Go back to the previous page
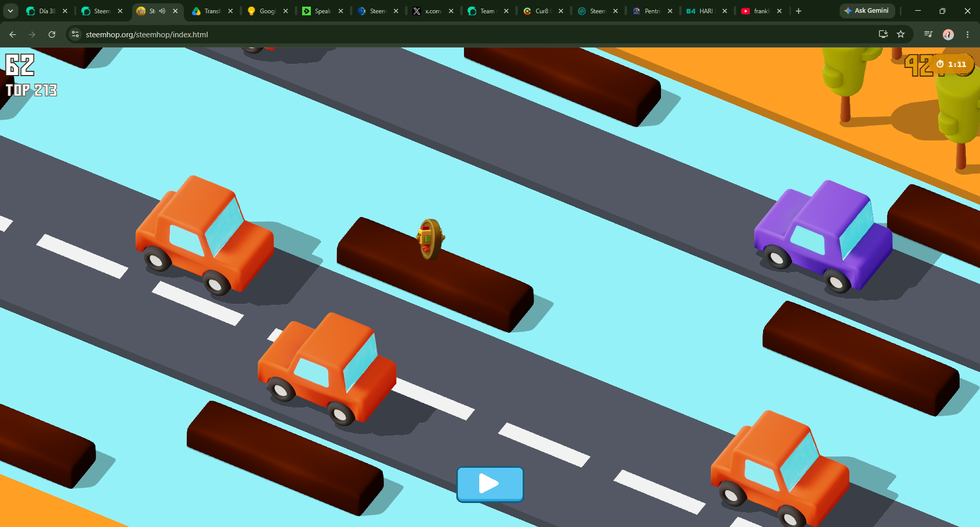Screen dimensions: 980x527 coord(13,34)
